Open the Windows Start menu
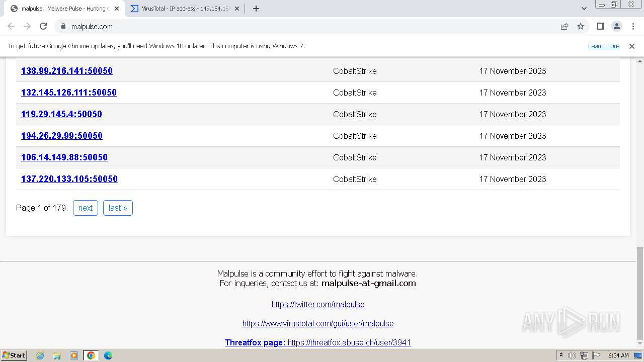The width and height of the screenshot is (644, 362). pyautogui.click(x=14, y=355)
